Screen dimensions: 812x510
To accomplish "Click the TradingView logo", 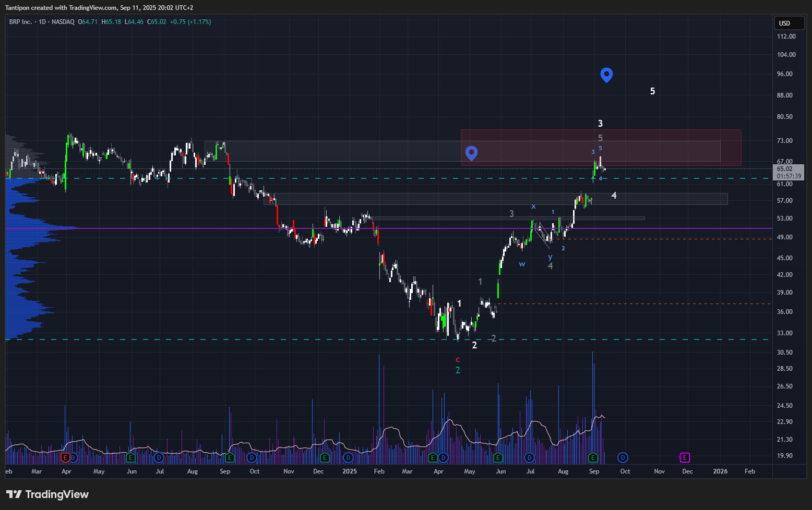I will click(x=47, y=494).
